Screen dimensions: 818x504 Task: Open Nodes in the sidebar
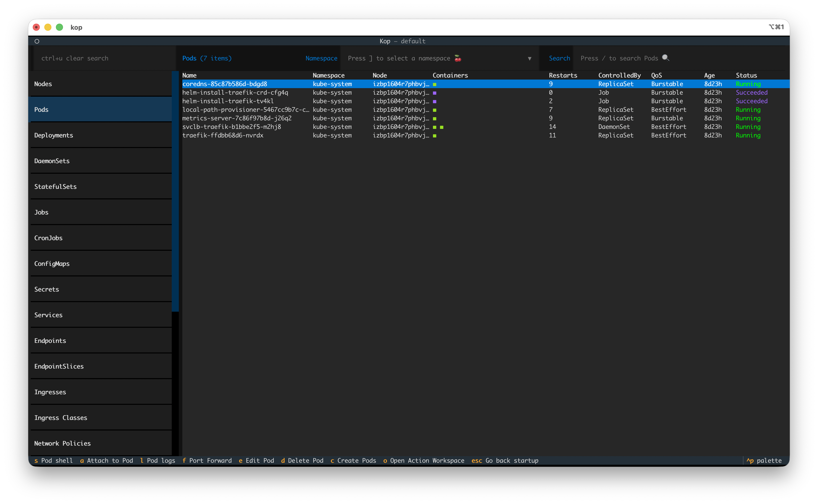(101, 84)
